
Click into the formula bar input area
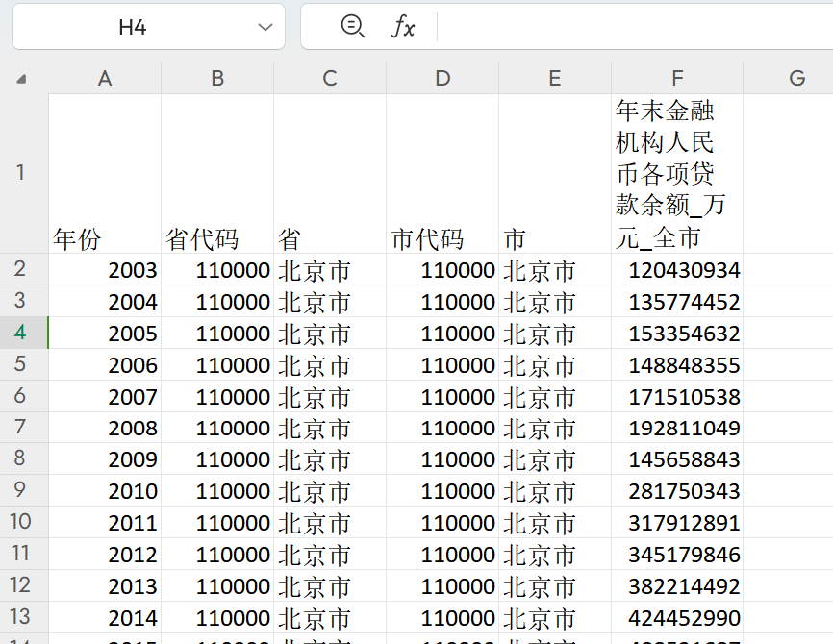point(635,27)
